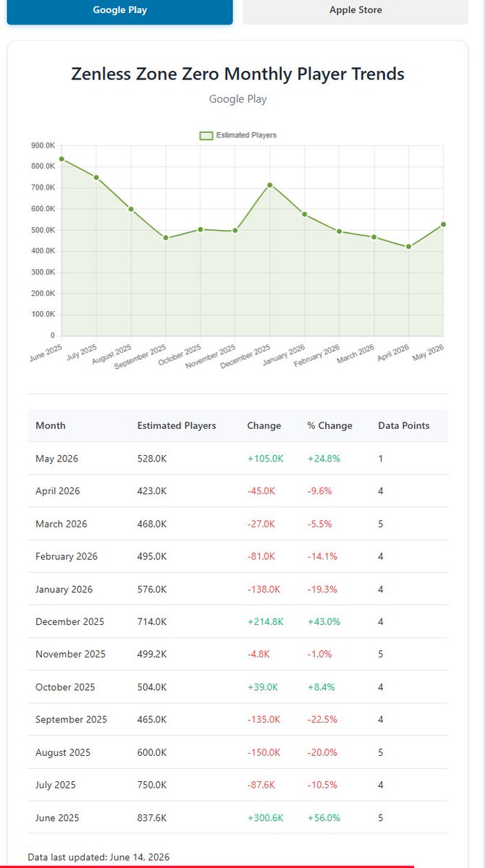Click the 504.0K estimated players value

click(x=152, y=687)
